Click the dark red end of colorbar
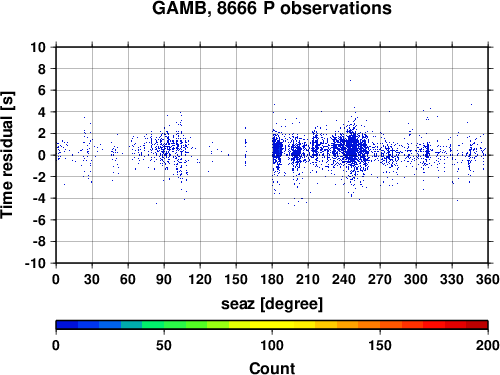This screenshot has width=500, height=375. pyautogui.click(x=477, y=325)
